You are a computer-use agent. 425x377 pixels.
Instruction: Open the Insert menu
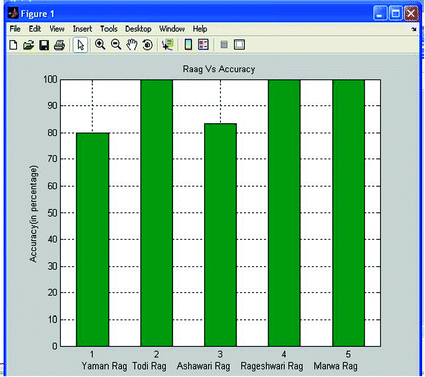pyautogui.click(x=82, y=29)
